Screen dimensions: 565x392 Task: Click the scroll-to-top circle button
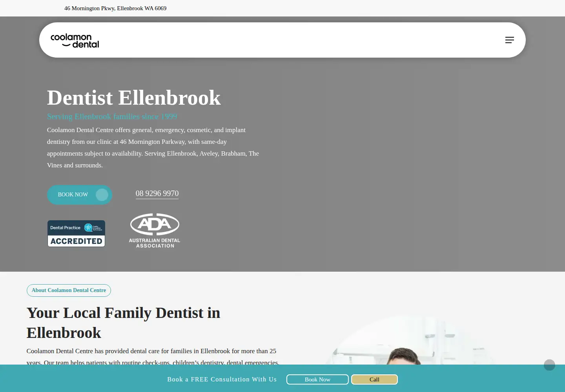549,365
